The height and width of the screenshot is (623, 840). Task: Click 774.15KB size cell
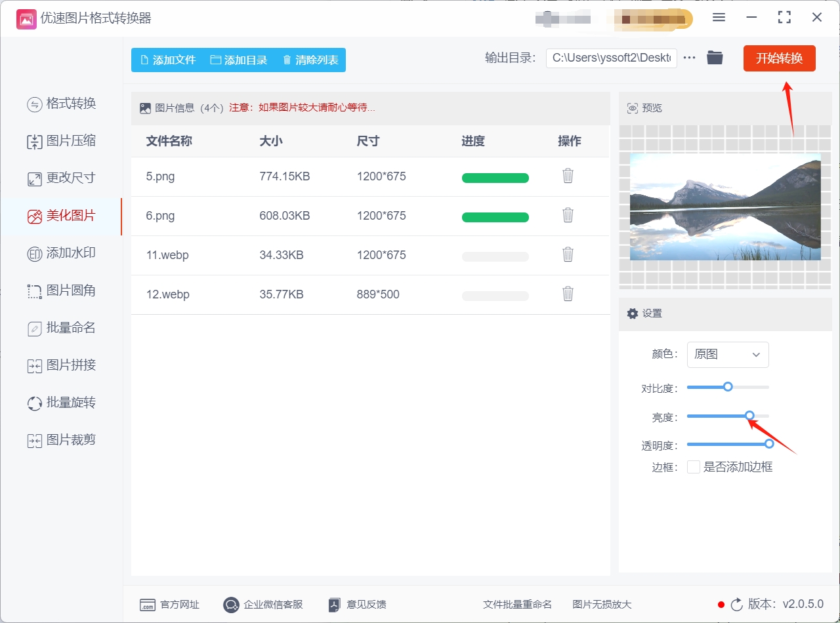click(285, 176)
